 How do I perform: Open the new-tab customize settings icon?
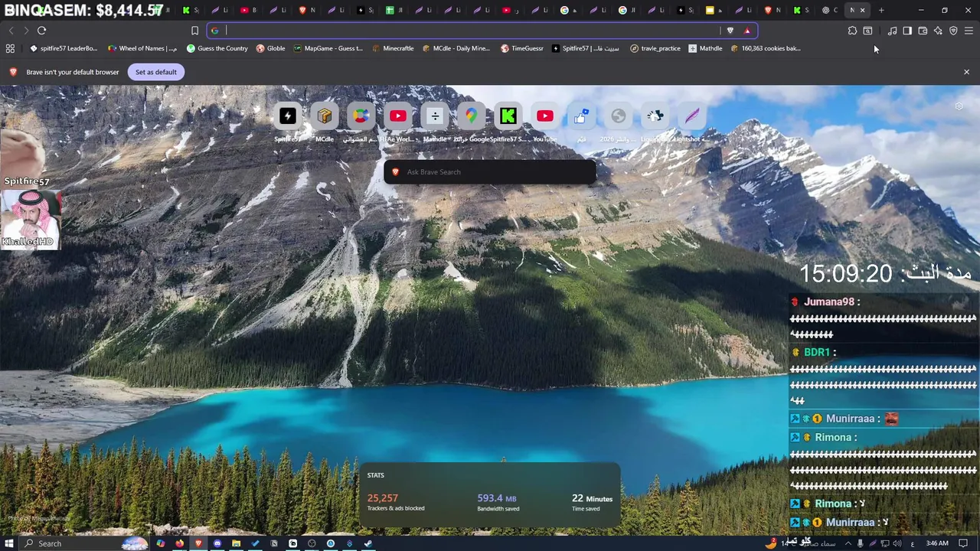tap(959, 106)
